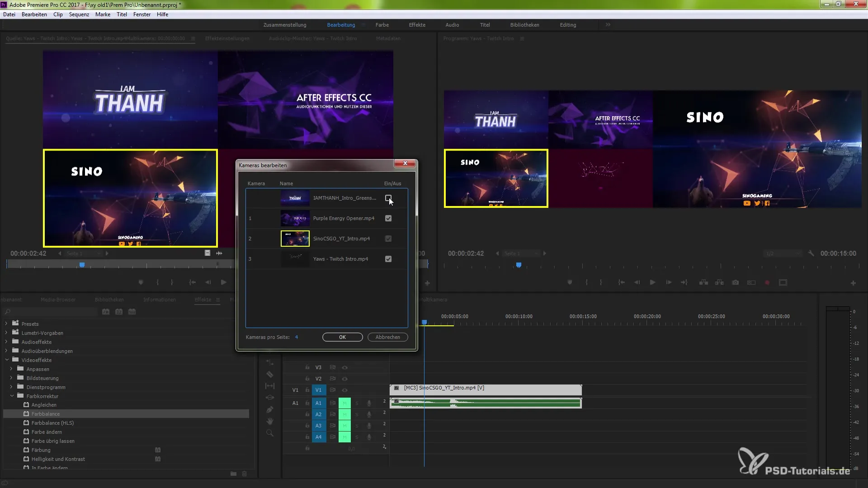Open the Media-Browser panel tab

point(58,300)
